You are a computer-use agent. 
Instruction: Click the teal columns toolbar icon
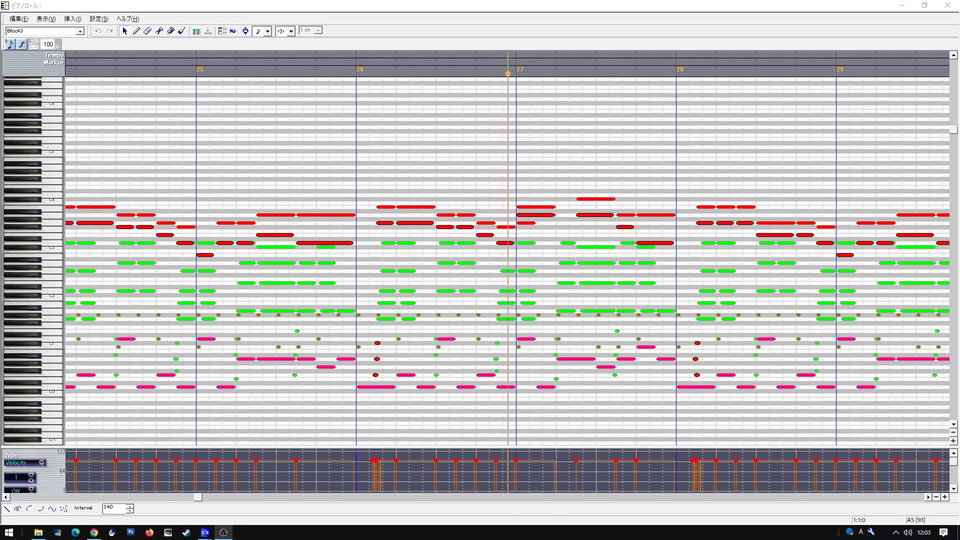coord(196,31)
